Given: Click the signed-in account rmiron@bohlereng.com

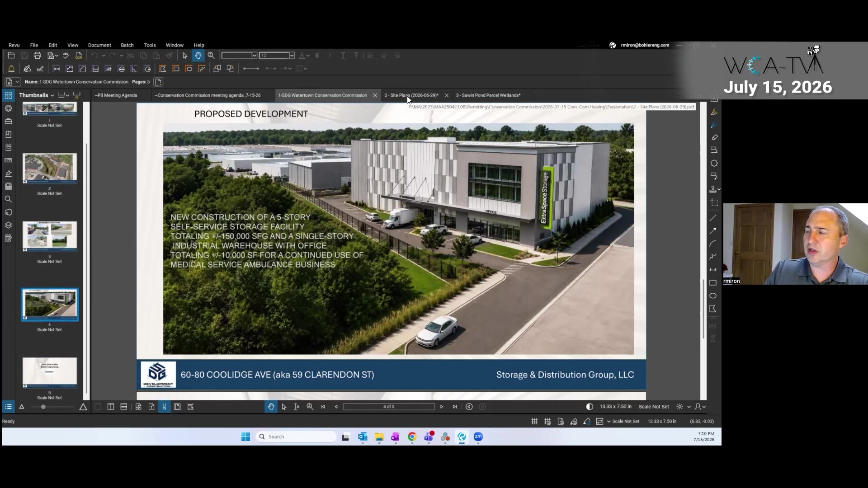Looking at the screenshot, I should 645,45.
